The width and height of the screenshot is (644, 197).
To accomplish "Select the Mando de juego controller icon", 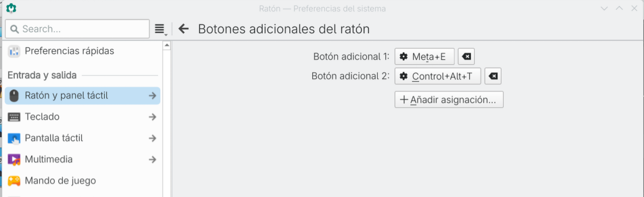I will click(x=14, y=181).
